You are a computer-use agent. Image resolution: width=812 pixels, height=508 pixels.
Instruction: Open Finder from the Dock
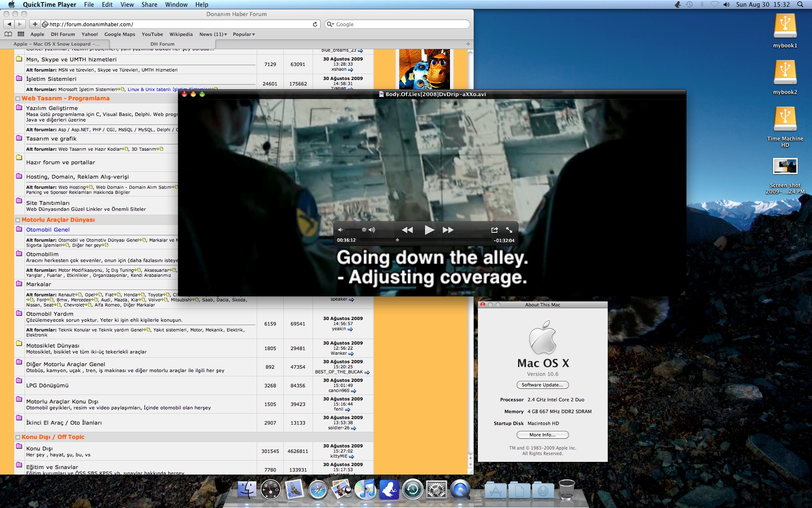click(247, 490)
